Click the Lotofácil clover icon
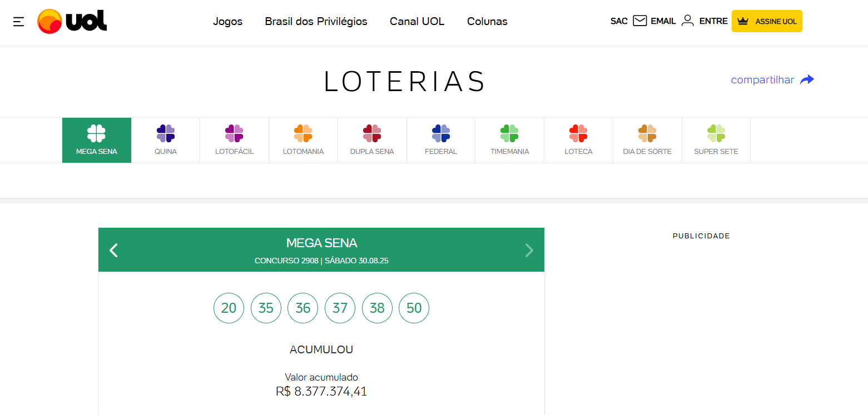Screen dimensions: 868x415 click(x=234, y=133)
